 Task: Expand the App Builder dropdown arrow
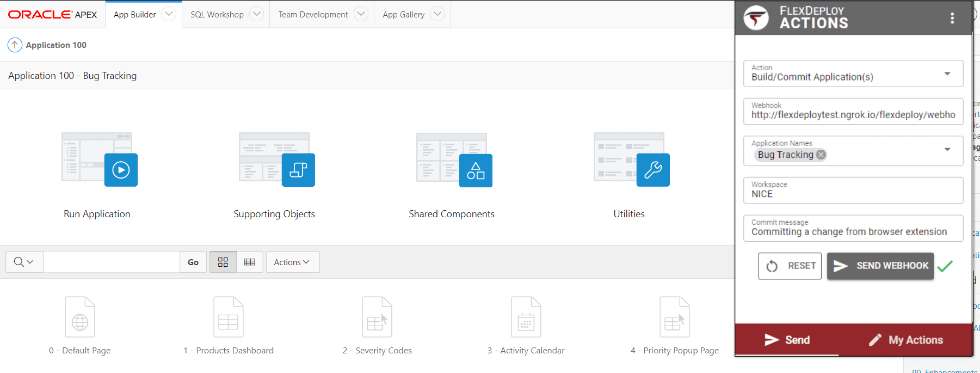coord(169,14)
